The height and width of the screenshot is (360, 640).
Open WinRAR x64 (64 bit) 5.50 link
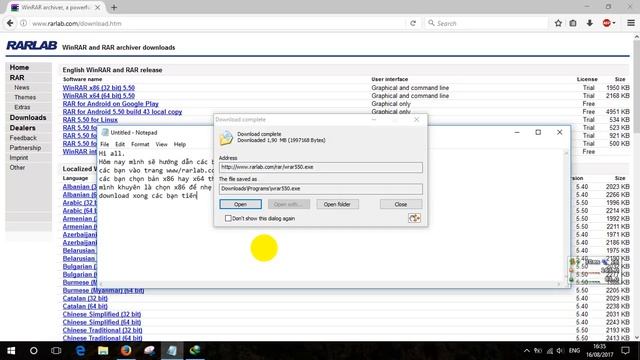coord(99,96)
